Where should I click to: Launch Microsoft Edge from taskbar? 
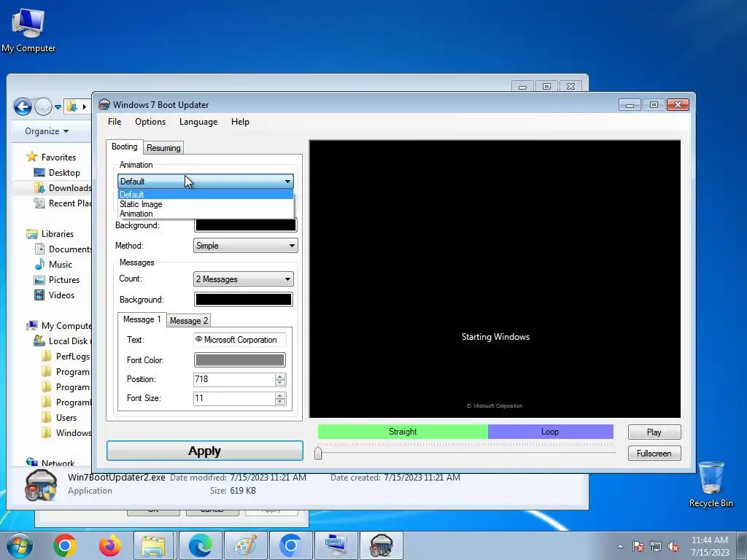[x=201, y=545]
